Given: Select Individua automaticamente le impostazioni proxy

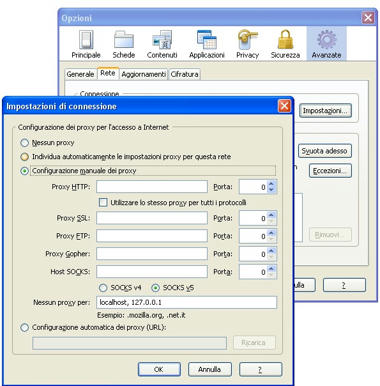Looking at the screenshot, I should (24, 157).
